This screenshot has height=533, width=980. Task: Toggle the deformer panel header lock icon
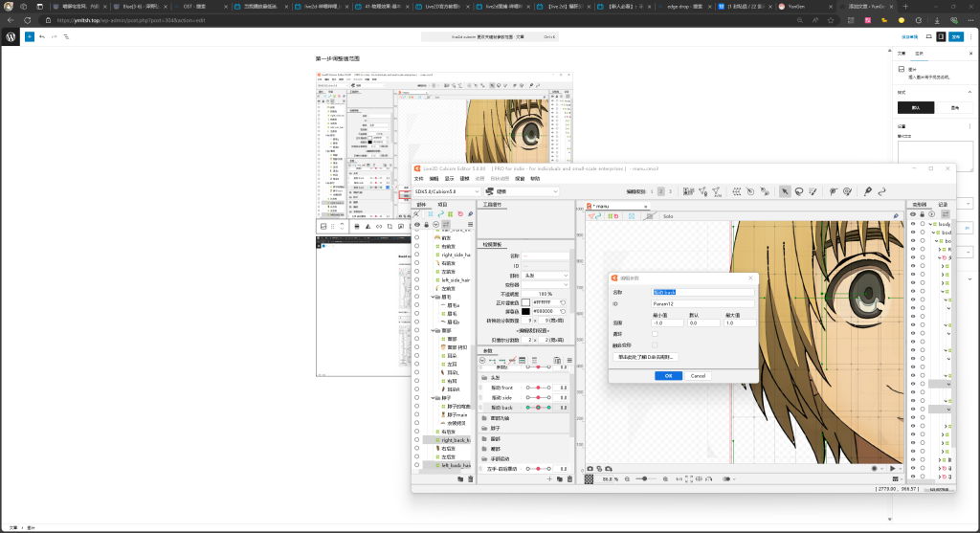pos(922,214)
